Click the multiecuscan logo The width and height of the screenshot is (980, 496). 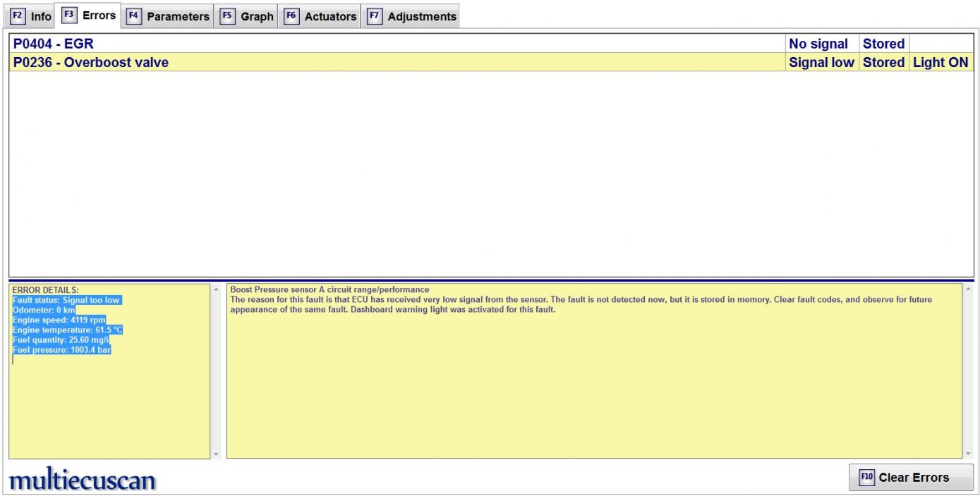coord(82,480)
